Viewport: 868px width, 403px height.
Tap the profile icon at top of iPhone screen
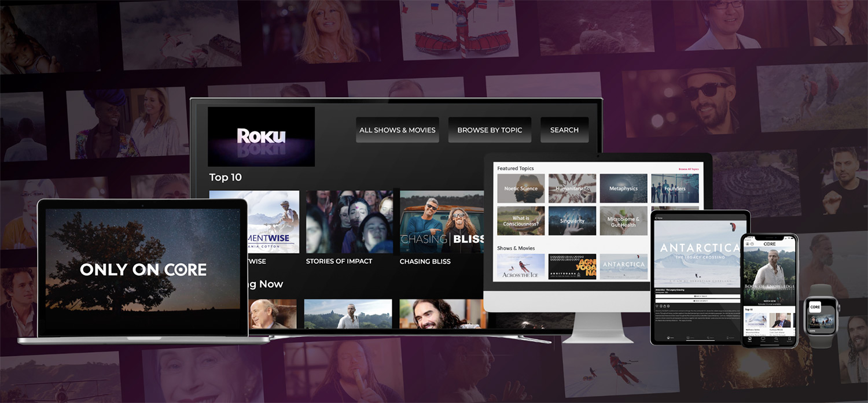click(x=747, y=244)
